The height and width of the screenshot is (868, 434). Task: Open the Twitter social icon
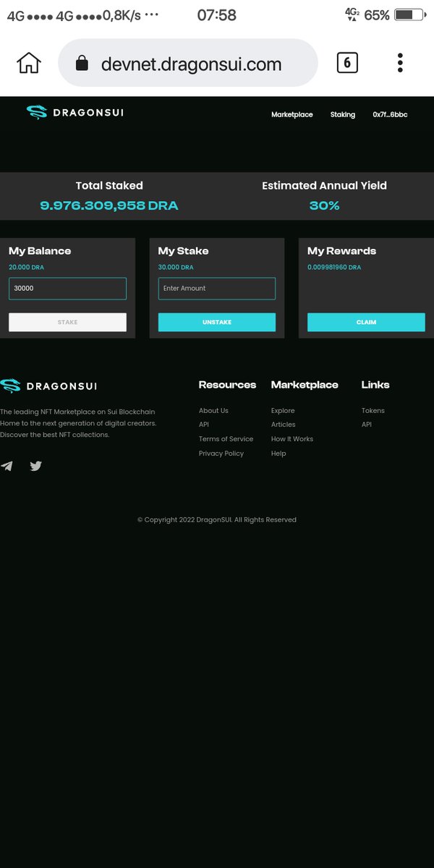pyautogui.click(x=35, y=466)
